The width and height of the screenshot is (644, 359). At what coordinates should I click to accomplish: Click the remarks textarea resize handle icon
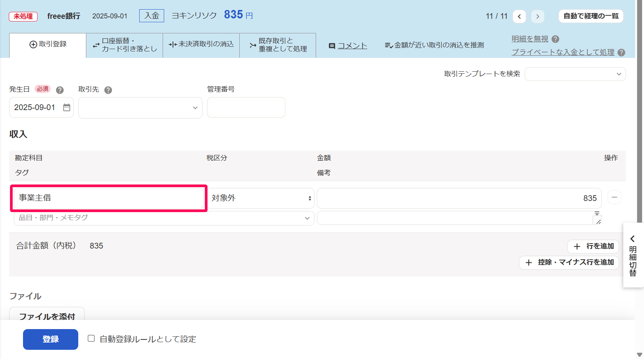598,221
